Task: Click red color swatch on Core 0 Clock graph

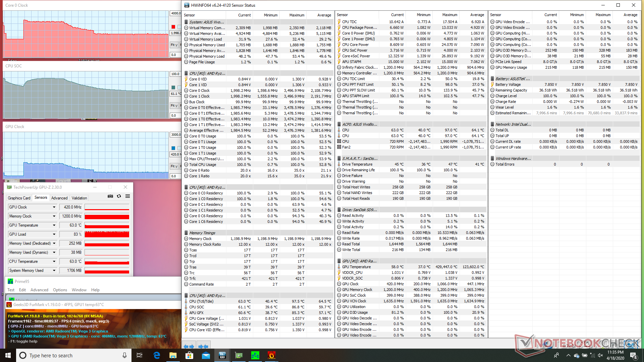Action: [173, 27]
